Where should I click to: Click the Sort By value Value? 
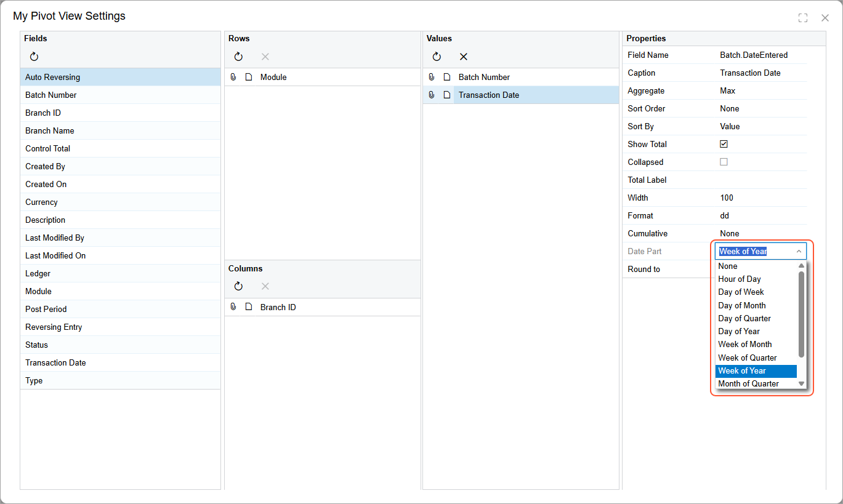click(x=730, y=126)
